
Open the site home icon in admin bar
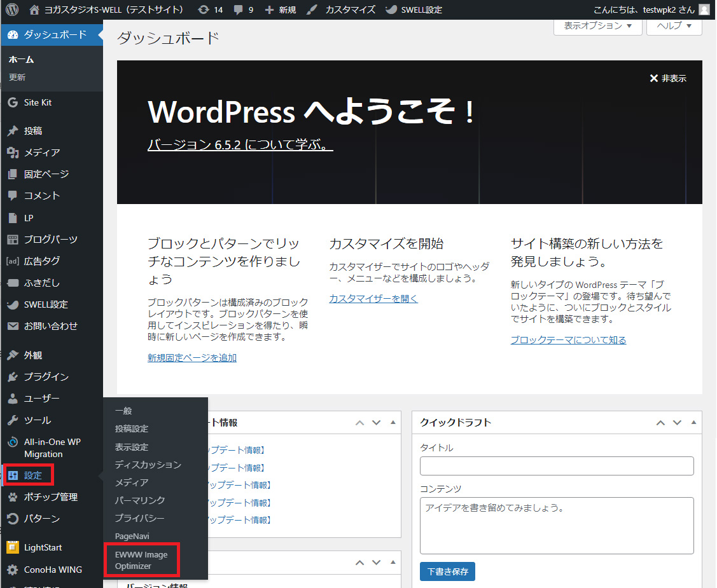click(34, 10)
